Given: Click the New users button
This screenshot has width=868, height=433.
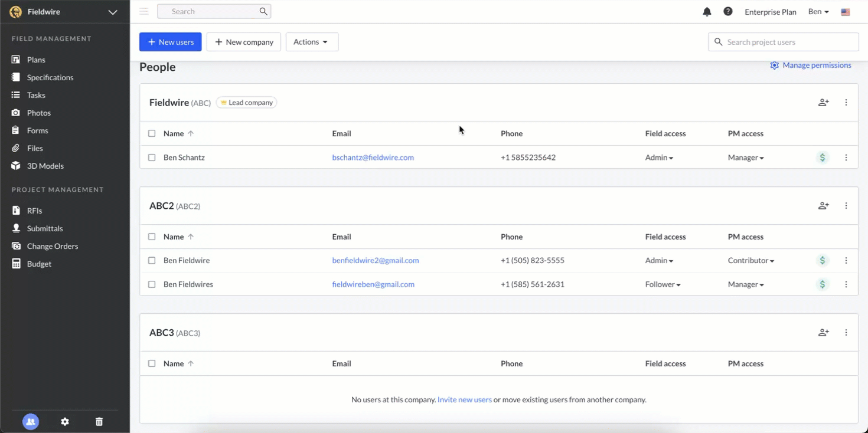Looking at the screenshot, I should [170, 42].
